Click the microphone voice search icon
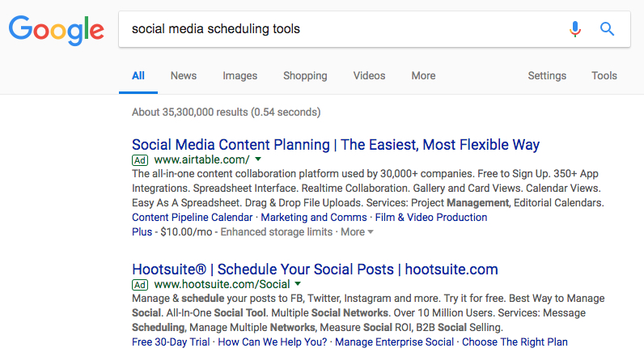This screenshot has height=361, width=644. click(x=575, y=29)
